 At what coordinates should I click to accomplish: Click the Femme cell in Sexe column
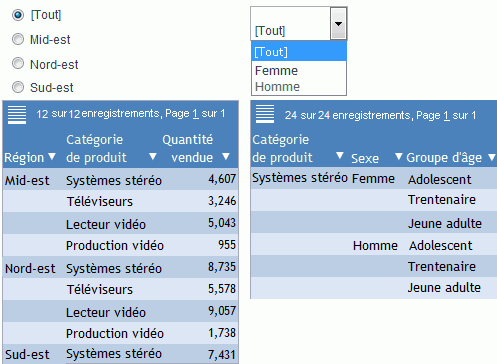click(x=373, y=179)
